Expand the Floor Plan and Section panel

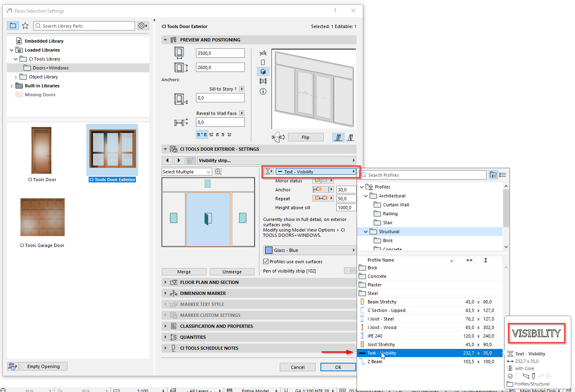166,282
